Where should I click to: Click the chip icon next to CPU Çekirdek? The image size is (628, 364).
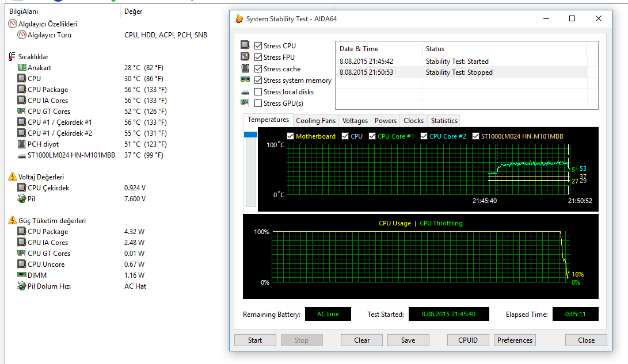[22, 187]
